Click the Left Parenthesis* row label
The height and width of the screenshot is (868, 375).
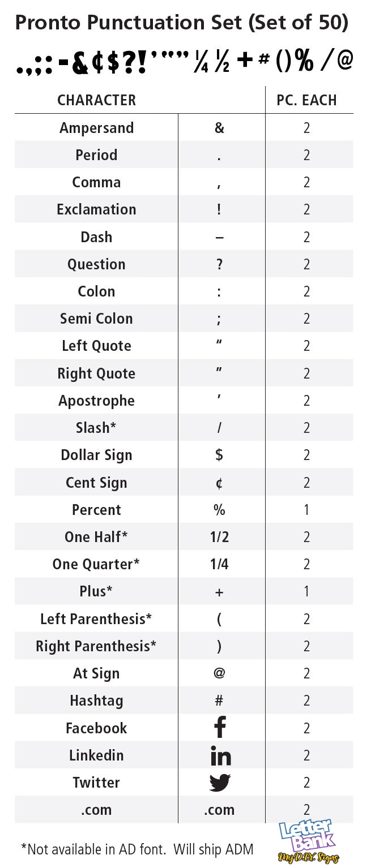click(x=96, y=619)
